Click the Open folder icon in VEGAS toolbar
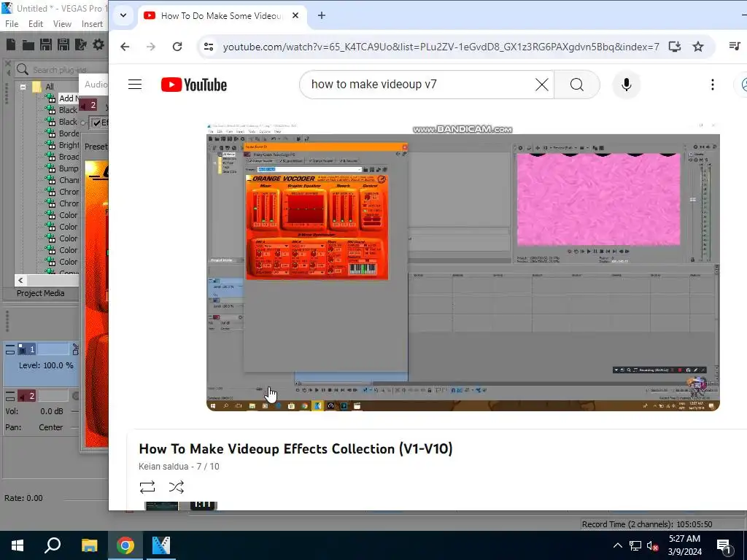Screen dimensions: 747x560 click(x=28, y=45)
